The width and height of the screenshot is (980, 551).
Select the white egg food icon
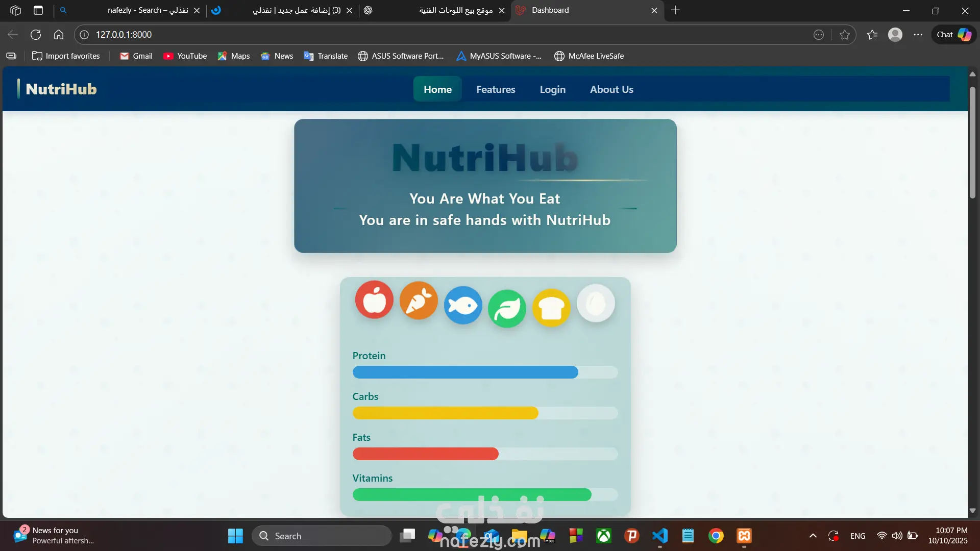click(596, 303)
